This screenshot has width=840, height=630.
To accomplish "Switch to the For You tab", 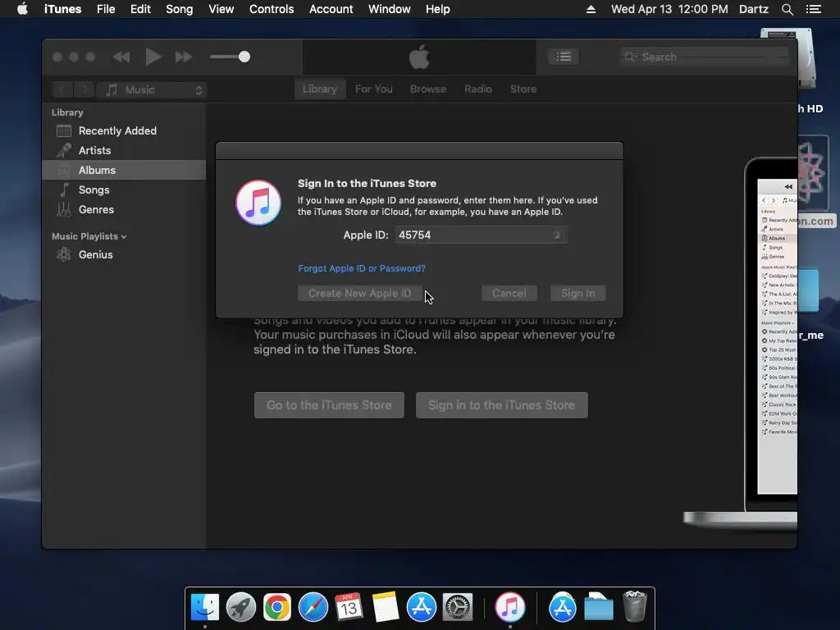I will tap(374, 89).
